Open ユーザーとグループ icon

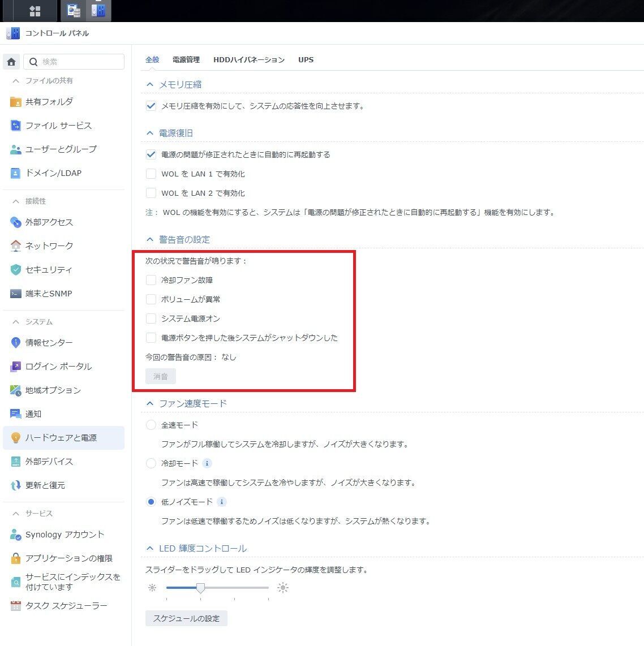[x=16, y=149]
